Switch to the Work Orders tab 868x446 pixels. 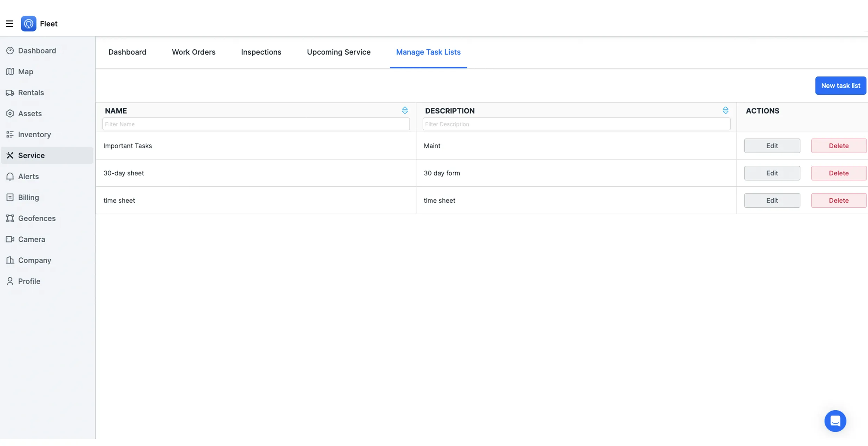[193, 53]
